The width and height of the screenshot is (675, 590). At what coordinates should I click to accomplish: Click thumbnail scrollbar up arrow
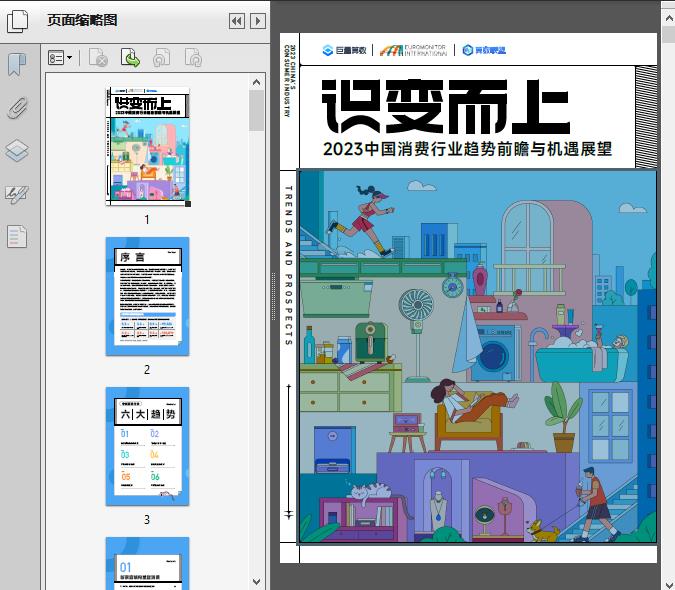pyautogui.click(x=257, y=82)
